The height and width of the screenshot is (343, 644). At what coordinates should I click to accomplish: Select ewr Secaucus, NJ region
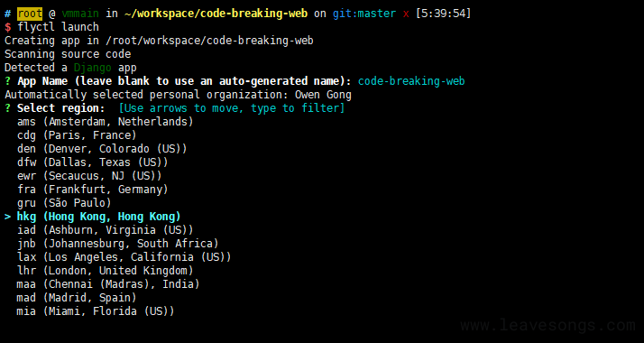point(89,176)
